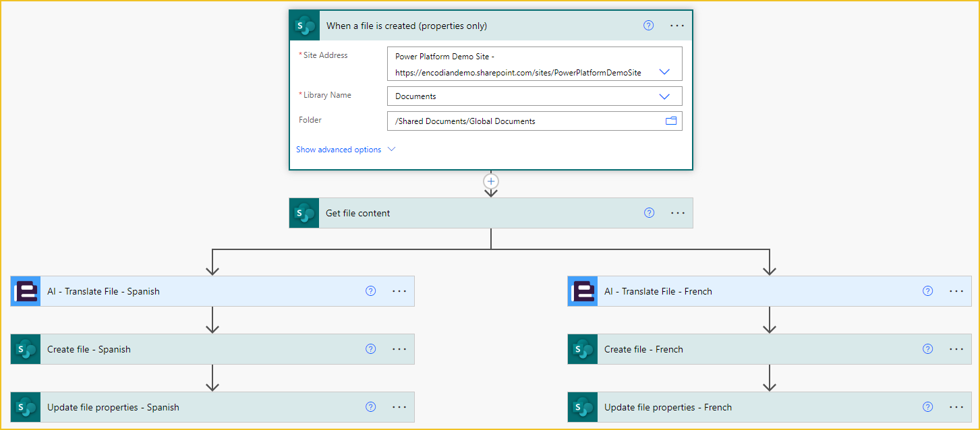Open help for Update file properties French
The height and width of the screenshot is (430, 980).
(927, 407)
